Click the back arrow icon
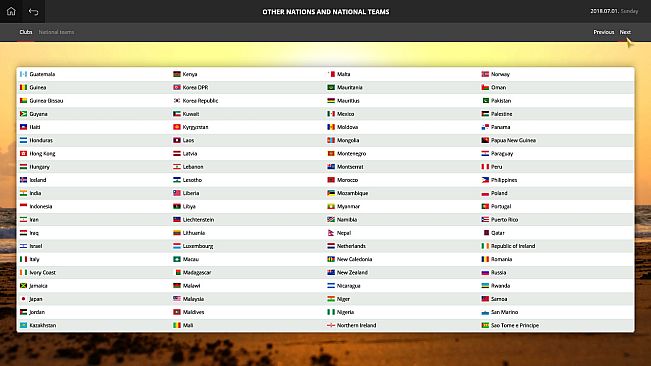The image size is (651, 366). (x=34, y=12)
